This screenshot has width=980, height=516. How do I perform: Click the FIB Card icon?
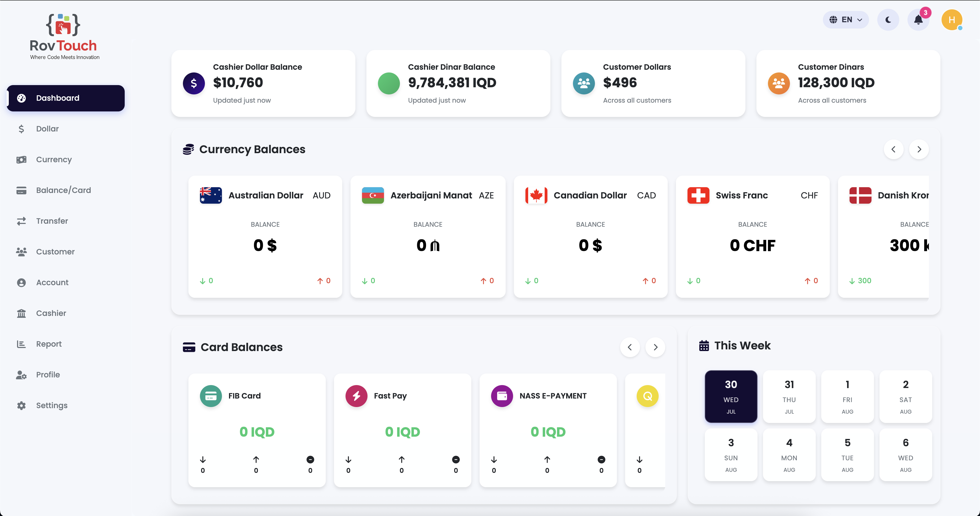(211, 396)
